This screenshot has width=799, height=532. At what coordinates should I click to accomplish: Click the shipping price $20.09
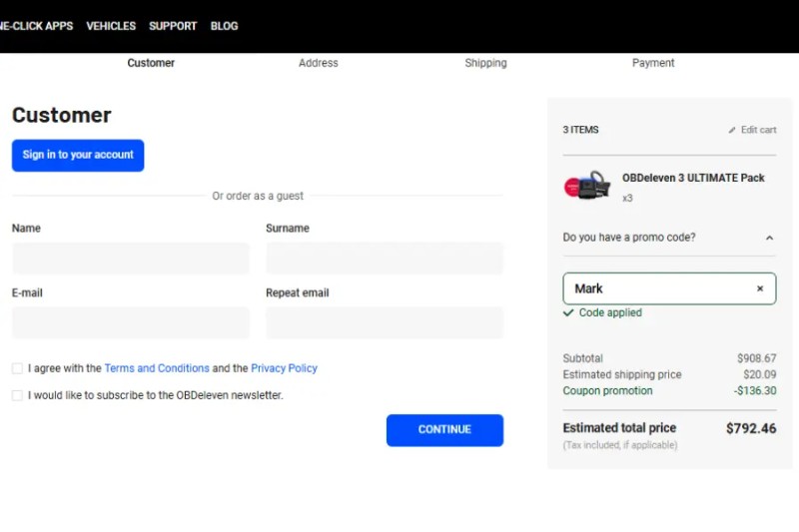(x=760, y=374)
